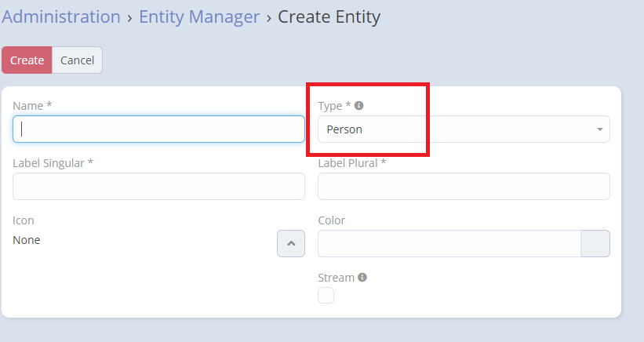Screen dimensions: 644x342
Task: Click the Create Entity page title
Action: 329,16
